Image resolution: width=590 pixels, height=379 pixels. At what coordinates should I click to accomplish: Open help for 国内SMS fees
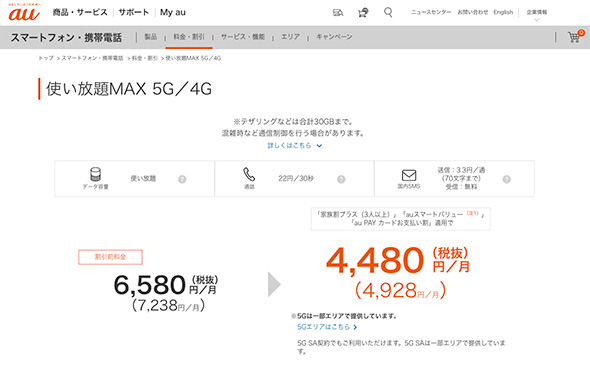pos(506,179)
